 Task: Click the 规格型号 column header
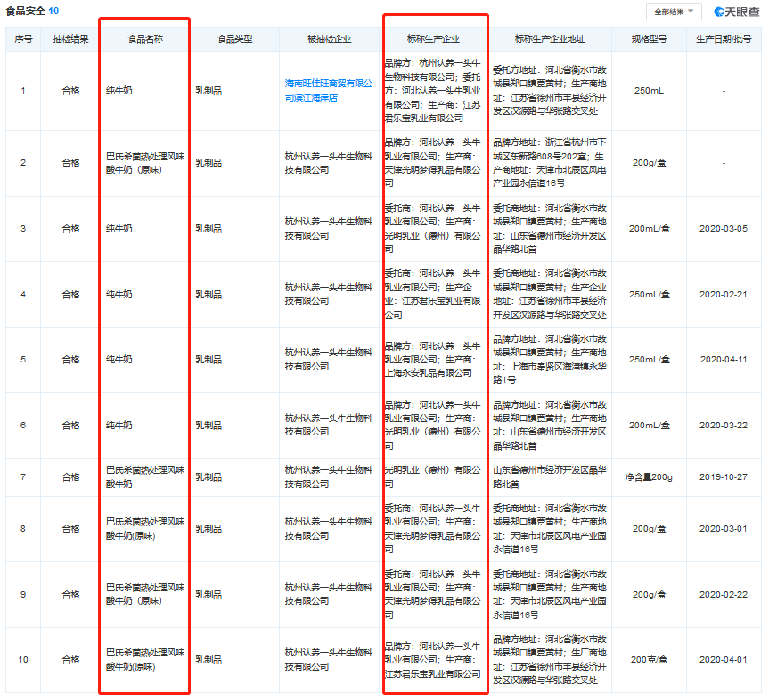[x=649, y=38]
